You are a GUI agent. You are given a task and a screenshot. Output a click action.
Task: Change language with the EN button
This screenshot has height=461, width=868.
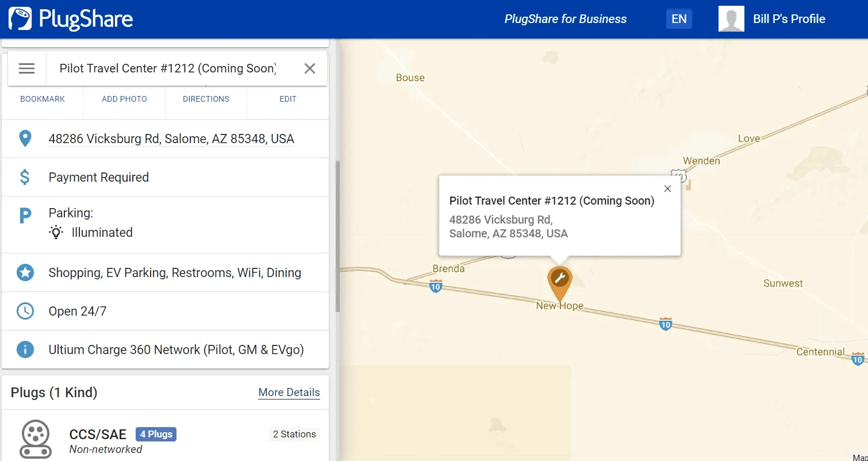click(679, 19)
